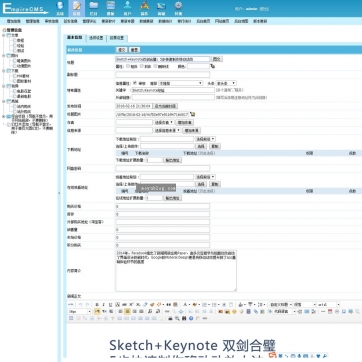Click the title color picker icon
The width and height of the screenshot is (362, 362).
coord(213,66)
